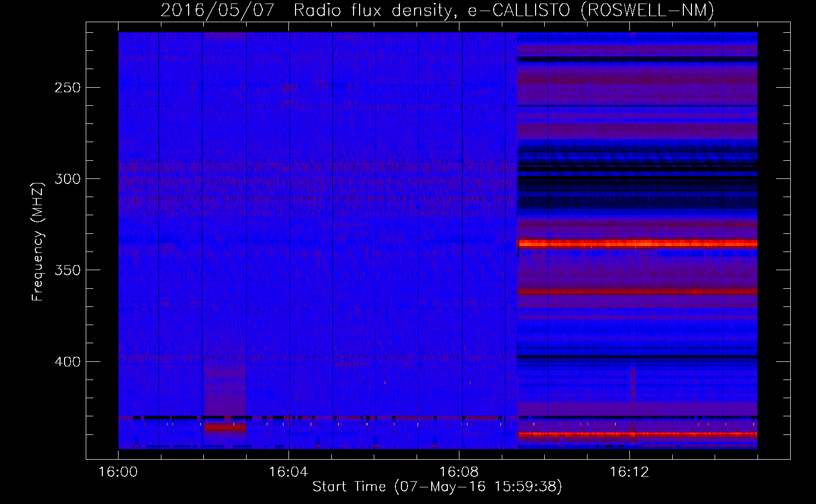Click the 16:08 time tick label

tap(459, 472)
